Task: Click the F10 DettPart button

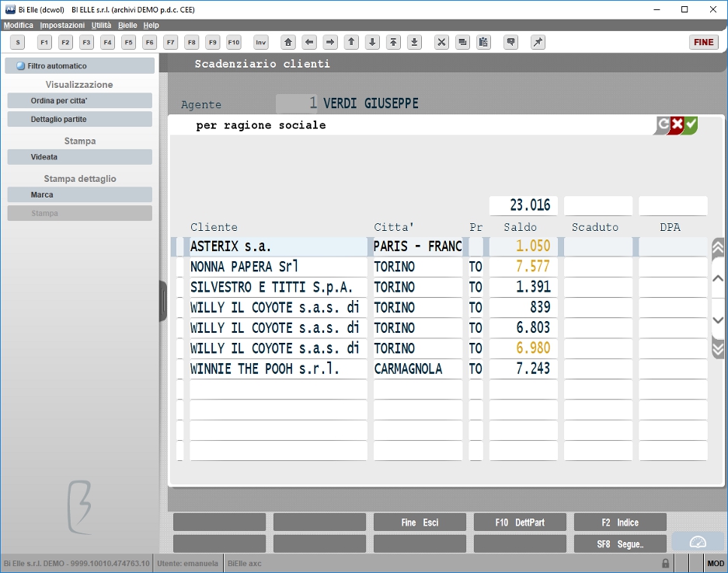Action: click(520, 522)
